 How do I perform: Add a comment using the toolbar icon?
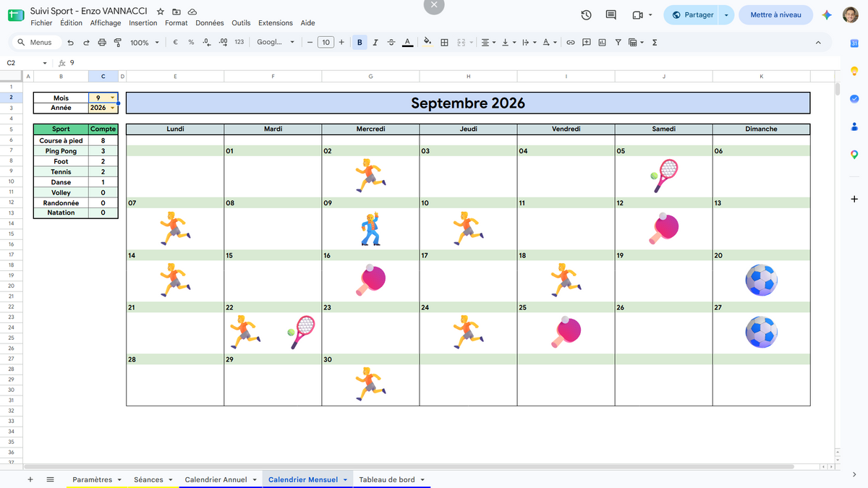[586, 43]
